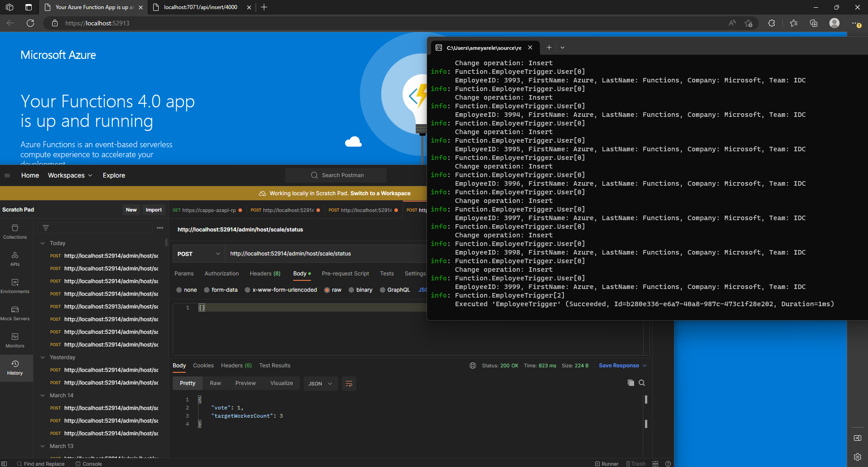The height and width of the screenshot is (467, 868).
Task: Refresh the browser page
Action: coord(30,23)
